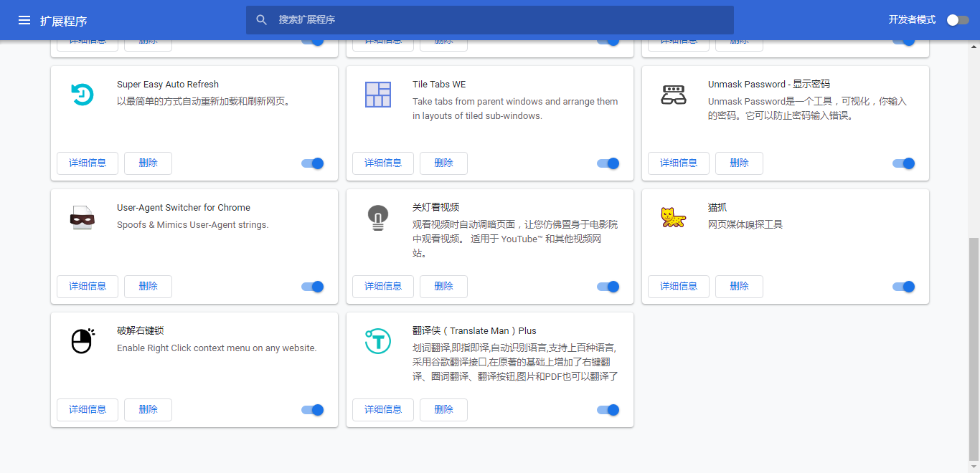Open the hamburger main menu
This screenshot has width=980, height=473.
pos(24,20)
